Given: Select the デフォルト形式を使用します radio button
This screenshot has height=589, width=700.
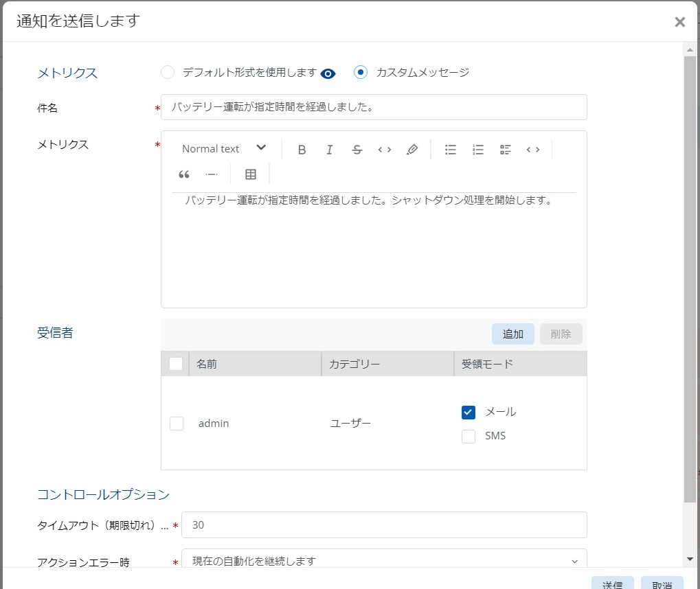Looking at the screenshot, I should click(167, 72).
